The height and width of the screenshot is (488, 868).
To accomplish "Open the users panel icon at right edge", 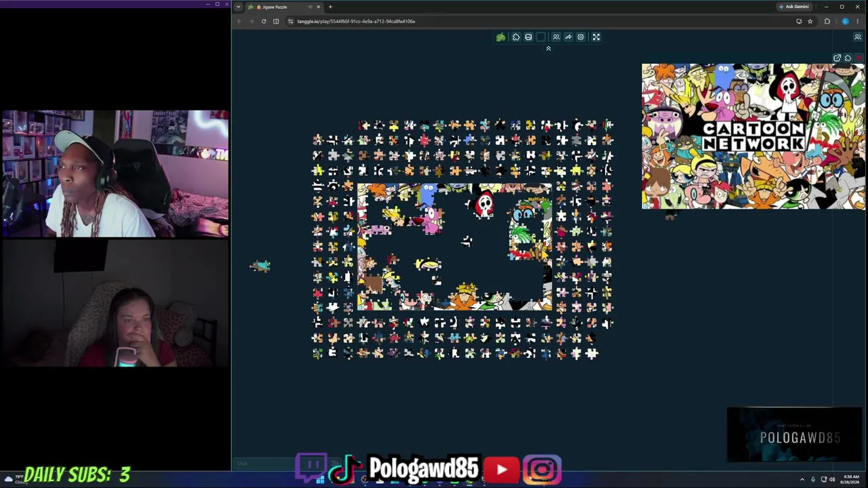I will pos(858,37).
